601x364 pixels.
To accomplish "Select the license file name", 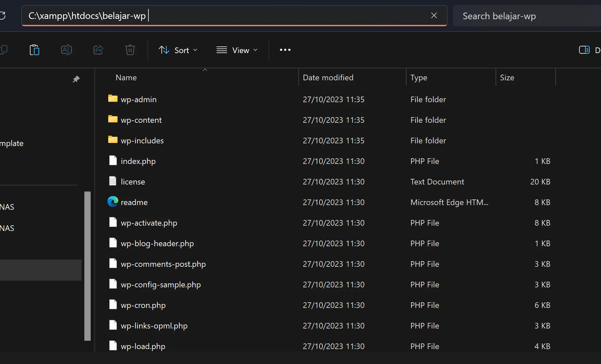I will coord(133,182).
